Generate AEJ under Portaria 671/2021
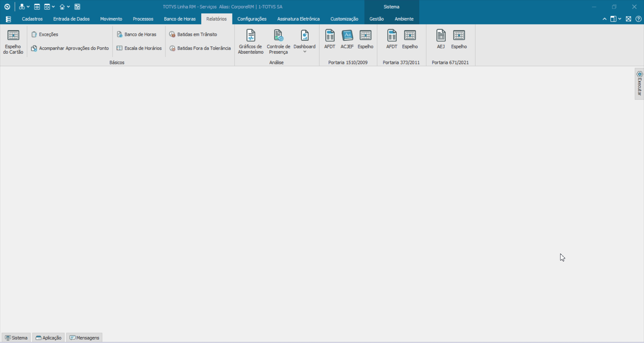Screen dimensions: 644x343 pos(441,40)
